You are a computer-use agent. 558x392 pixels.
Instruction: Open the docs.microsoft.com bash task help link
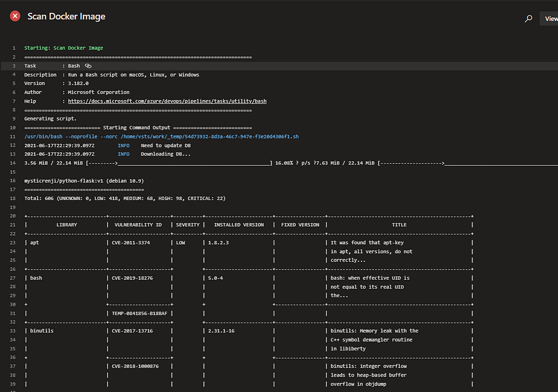[166, 101]
